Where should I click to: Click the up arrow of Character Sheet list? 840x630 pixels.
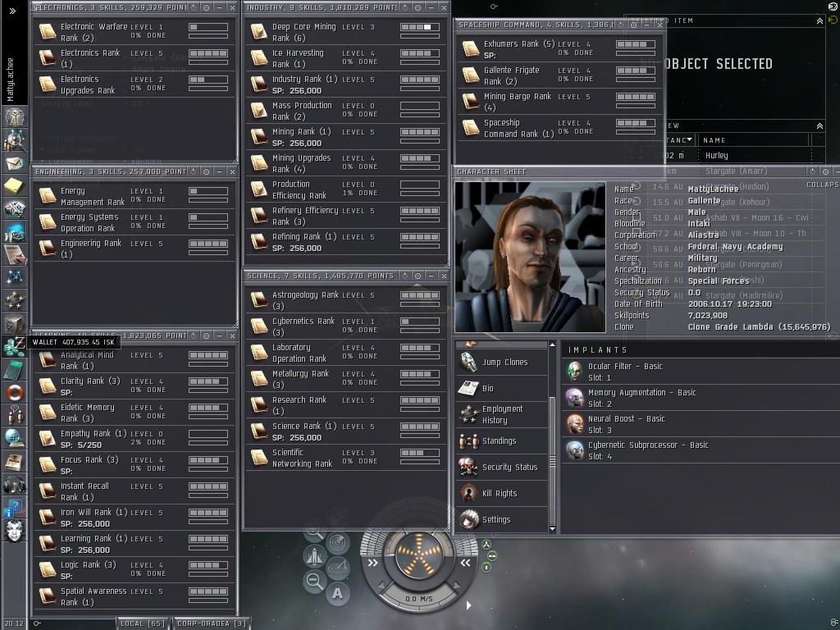point(552,345)
